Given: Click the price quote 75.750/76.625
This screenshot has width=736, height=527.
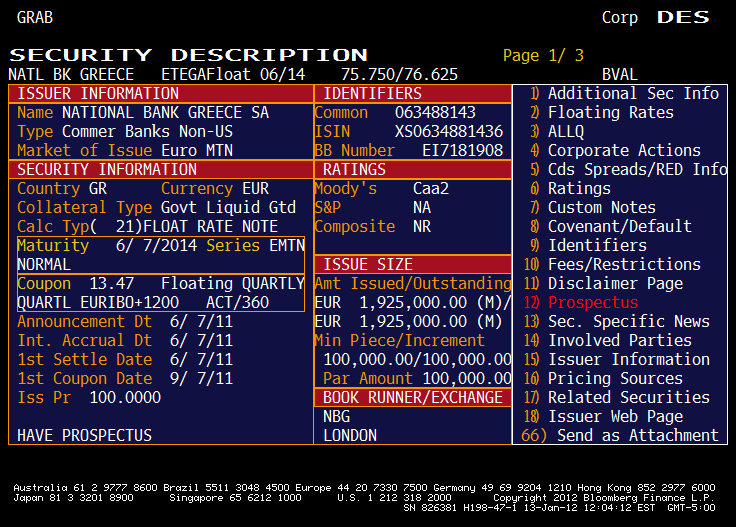Looking at the screenshot, I should click(399, 75).
